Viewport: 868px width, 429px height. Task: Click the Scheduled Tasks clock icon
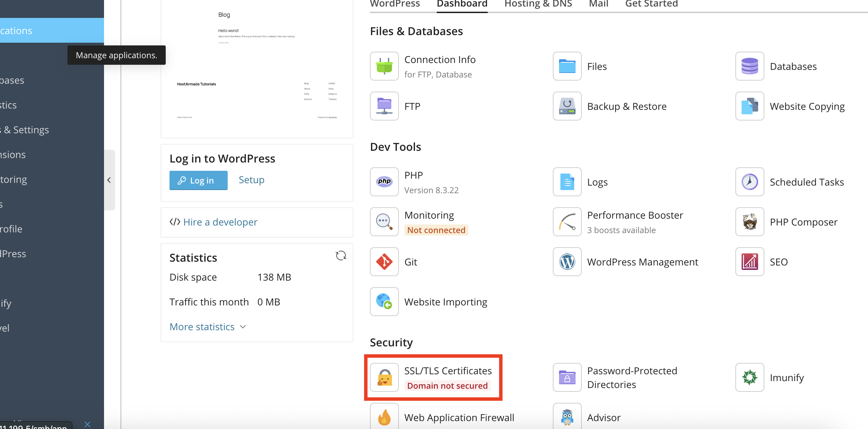tap(749, 182)
